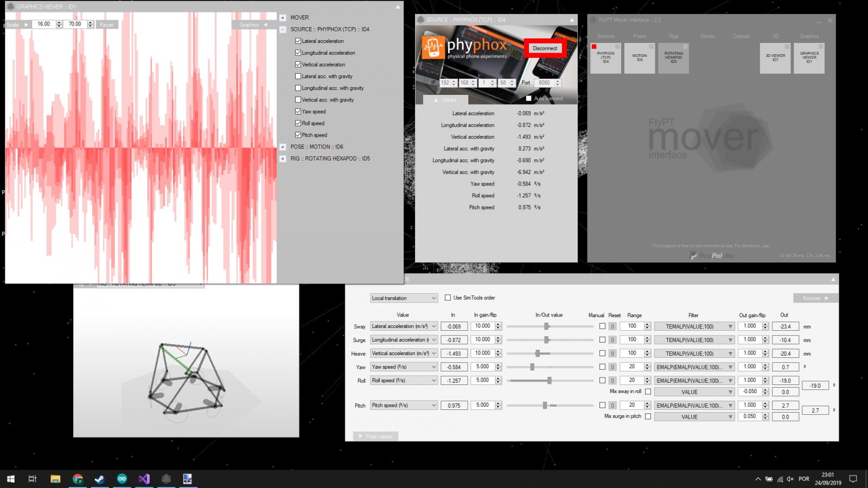Open the MOTION ID6 pose module tile
This screenshot has width=868, height=488.
coord(640,58)
